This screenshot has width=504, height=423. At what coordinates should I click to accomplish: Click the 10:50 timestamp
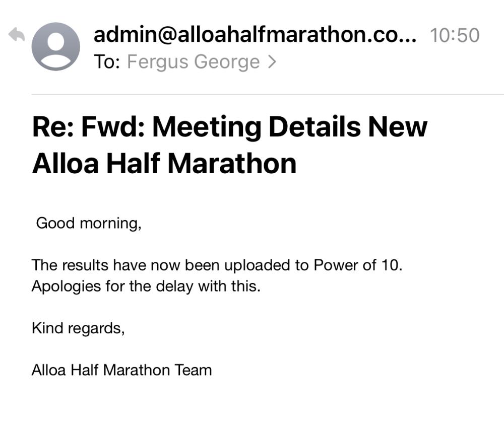(x=455, y=35)
